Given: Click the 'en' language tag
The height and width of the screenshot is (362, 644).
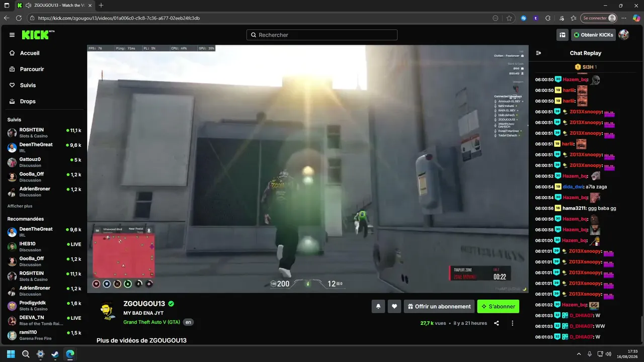Looking at the screenshot, I should 188,322.
